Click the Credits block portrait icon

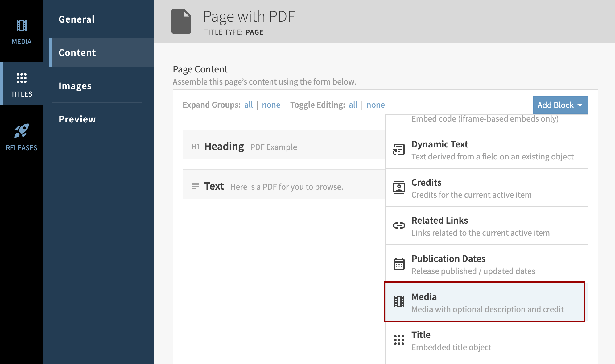click(x=399, y=188)
